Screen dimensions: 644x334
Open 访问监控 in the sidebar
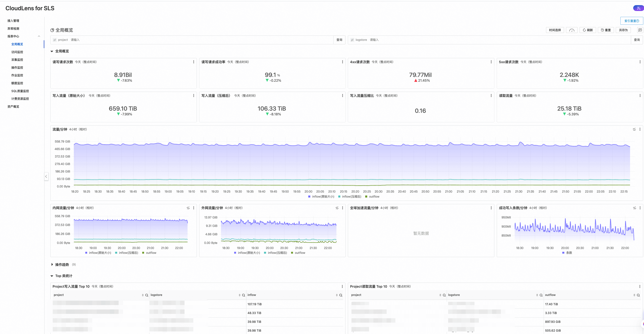[17, 52]
